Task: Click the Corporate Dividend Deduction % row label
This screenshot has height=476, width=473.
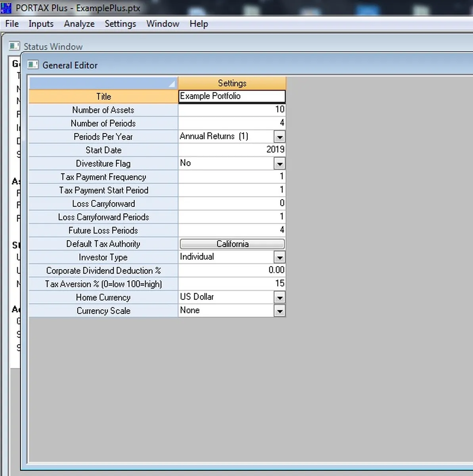Action: (103, 271)
